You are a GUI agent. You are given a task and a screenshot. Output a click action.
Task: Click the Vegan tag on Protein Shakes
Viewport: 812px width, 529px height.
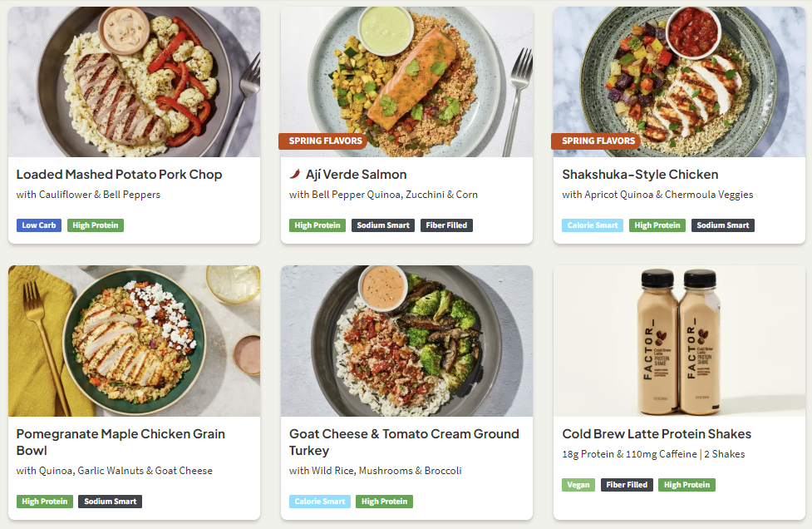coord(578,485)
